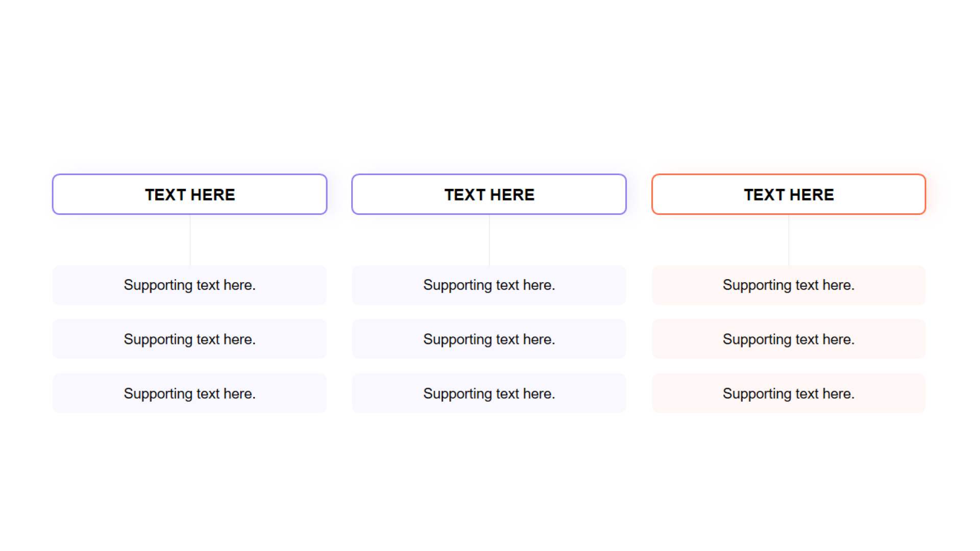This screenshot has width=980, height=551.
Task: Click bottom pink Supporting text box, right column
Action: pos(789,393)
